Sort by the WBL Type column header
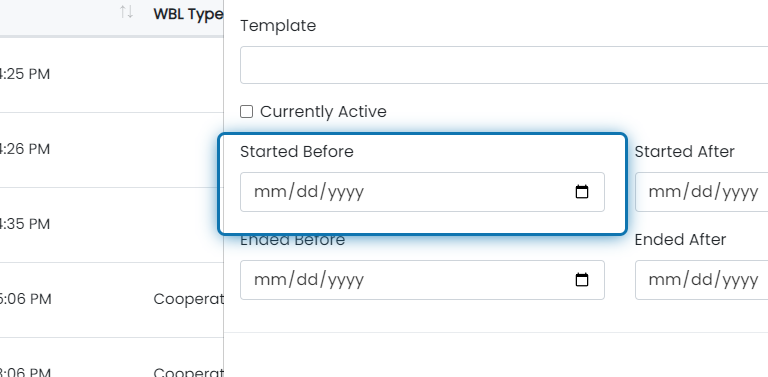This screenshot has height=377, width=768. tap(188, 14)
